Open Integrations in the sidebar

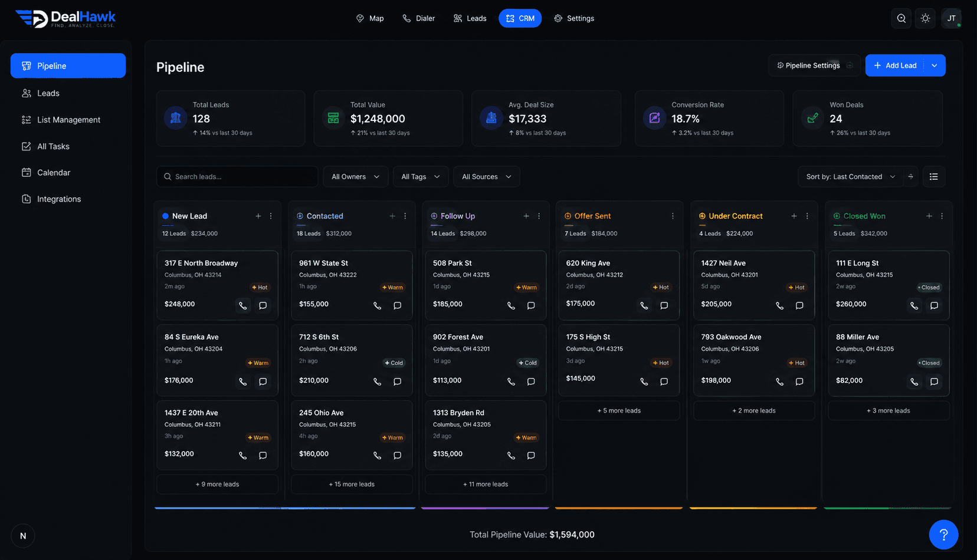click(x=68, y=199)
